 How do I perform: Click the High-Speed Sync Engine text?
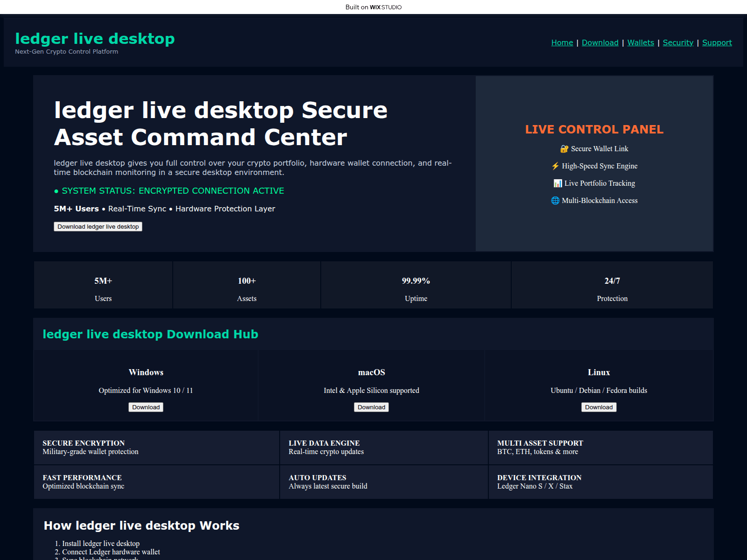599,166
